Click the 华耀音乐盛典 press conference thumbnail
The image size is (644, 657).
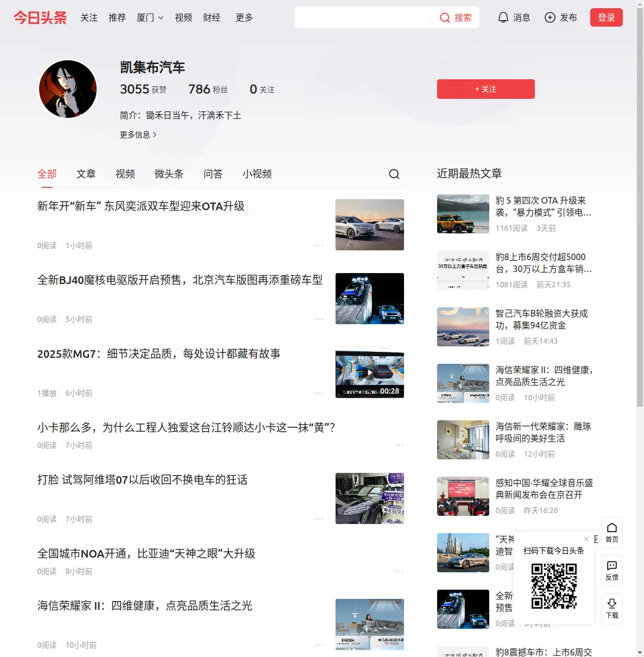[463, 496]
